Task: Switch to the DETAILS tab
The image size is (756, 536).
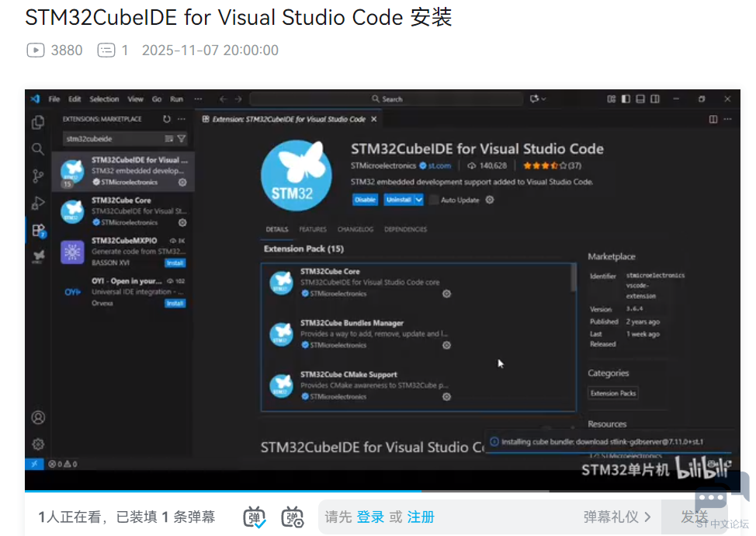Action: (x=277, y=229)
